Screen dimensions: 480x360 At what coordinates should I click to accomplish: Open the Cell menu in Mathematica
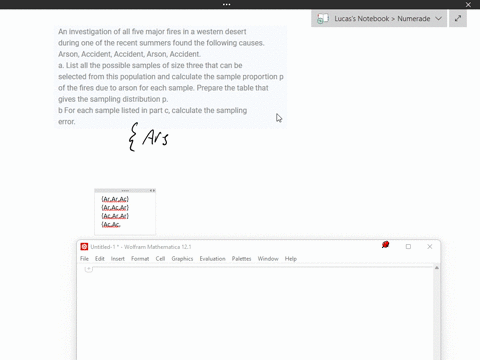point(160,259)
